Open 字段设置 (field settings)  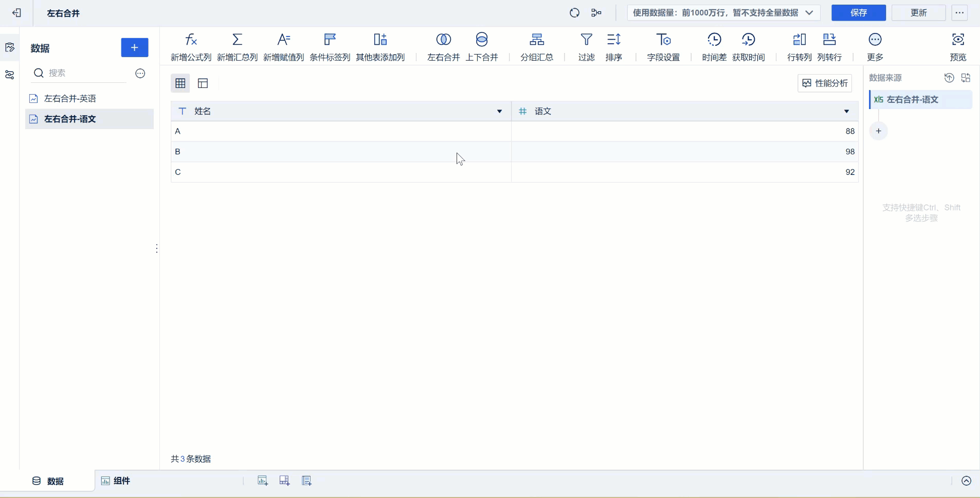click(x=664, y=46)
